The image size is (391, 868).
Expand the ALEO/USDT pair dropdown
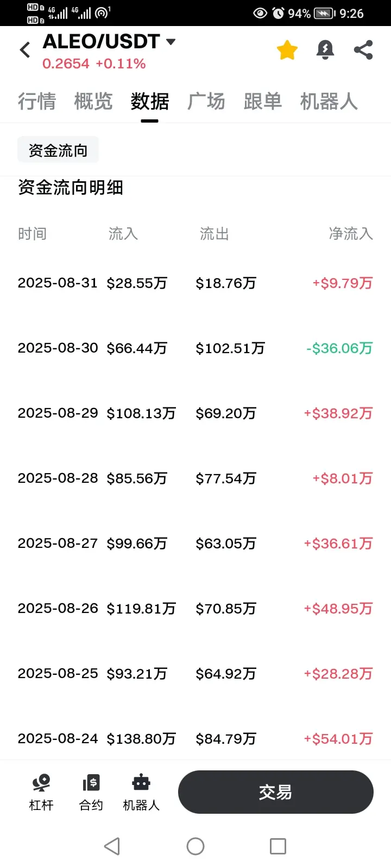[171, 42]
